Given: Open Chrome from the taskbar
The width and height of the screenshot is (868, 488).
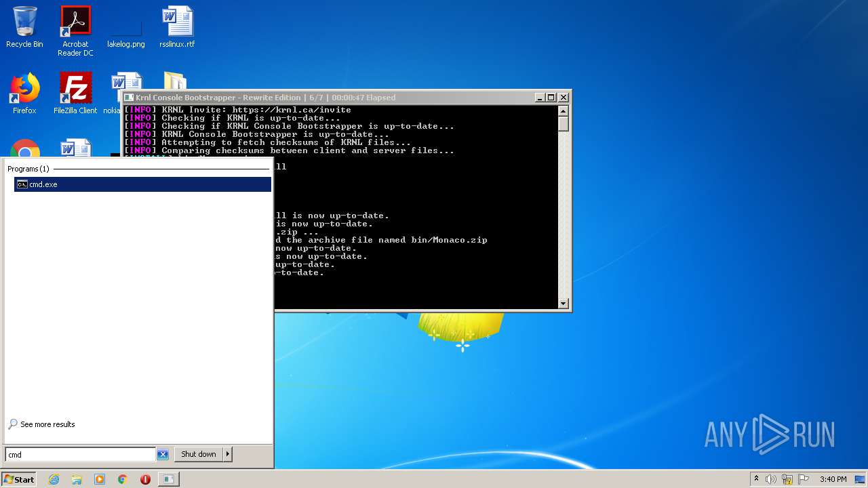Looking at the screenshot, I should (x=123, y=479).
